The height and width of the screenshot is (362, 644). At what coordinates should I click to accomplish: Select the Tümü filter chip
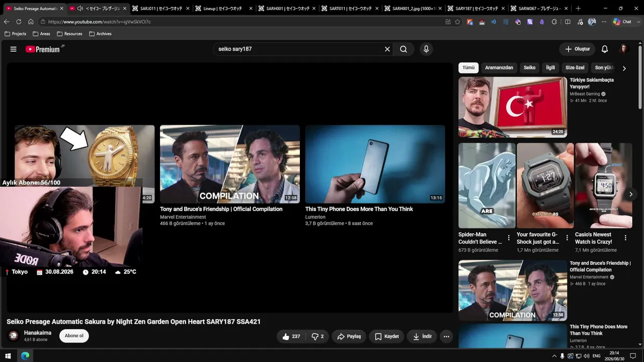468,68
